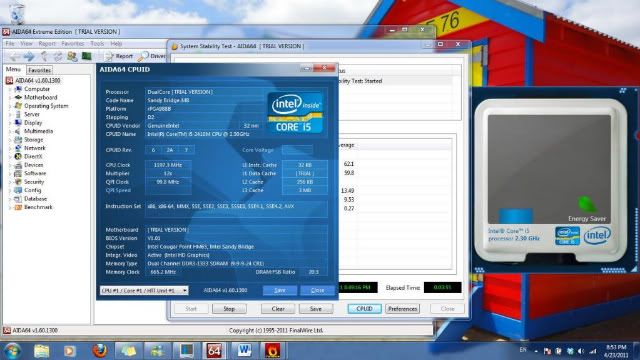Click the green board icon in AIDA64 toolbar

pyautogui.click(x=87, y=56)
